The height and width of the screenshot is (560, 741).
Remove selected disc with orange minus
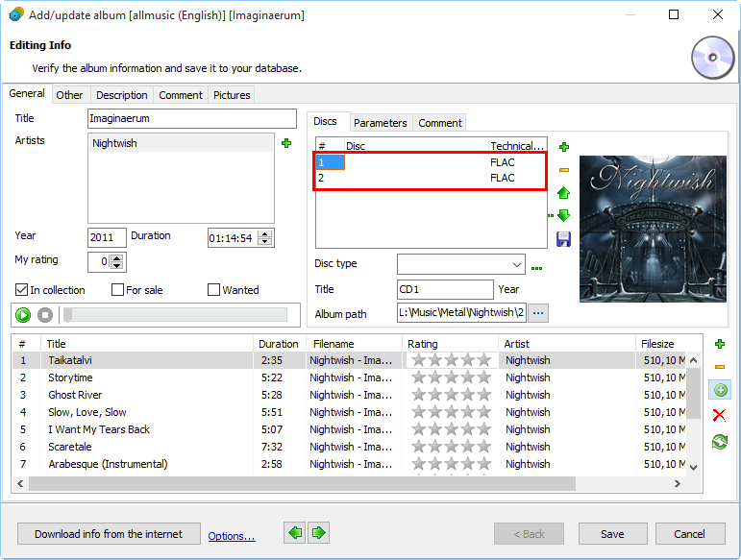pyautogui.click(x=564, y=170)
